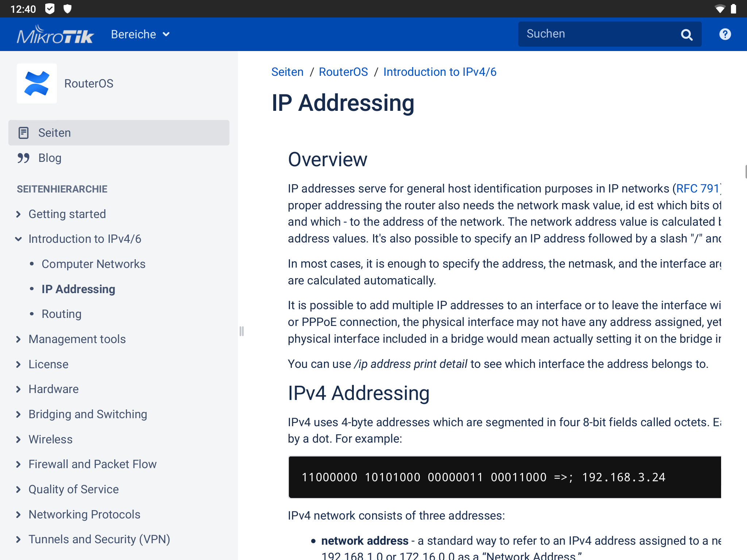Click the sidebar resize handle
The height and width of the screenshot is (560, 747).
click(x=241, y=331)
